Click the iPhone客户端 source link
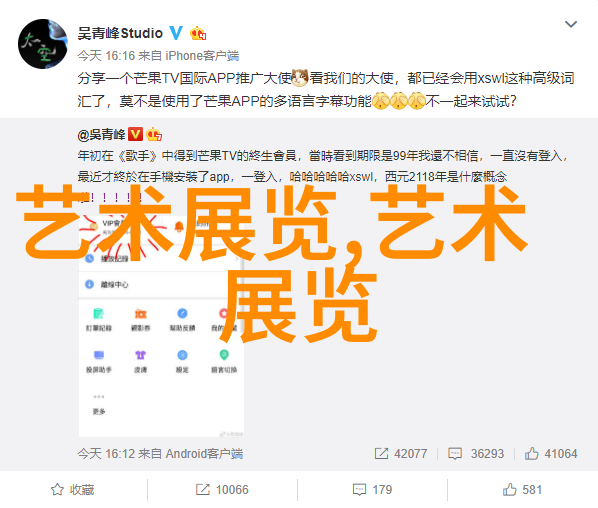The image size is (598, 508). 202,56
